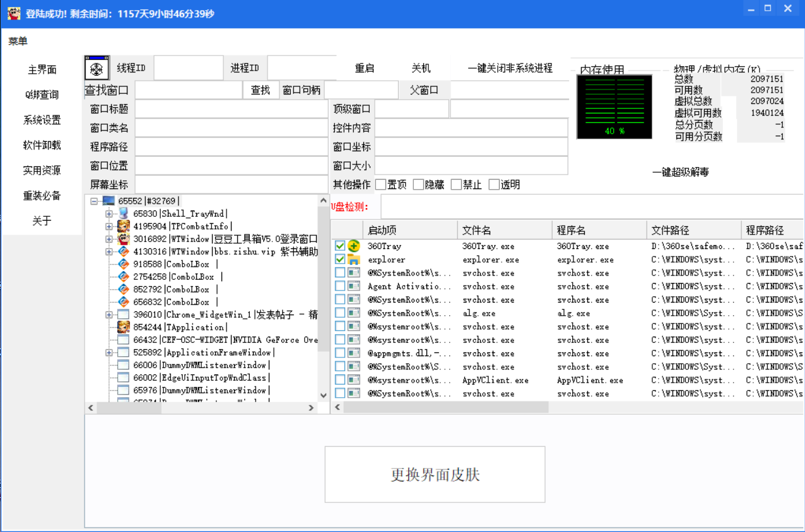The width and height of the screenshot is (805, 532).
Task: Click the 豆豆工具箱V5.0 window icon in tree
Action: [x=123, y=239]
